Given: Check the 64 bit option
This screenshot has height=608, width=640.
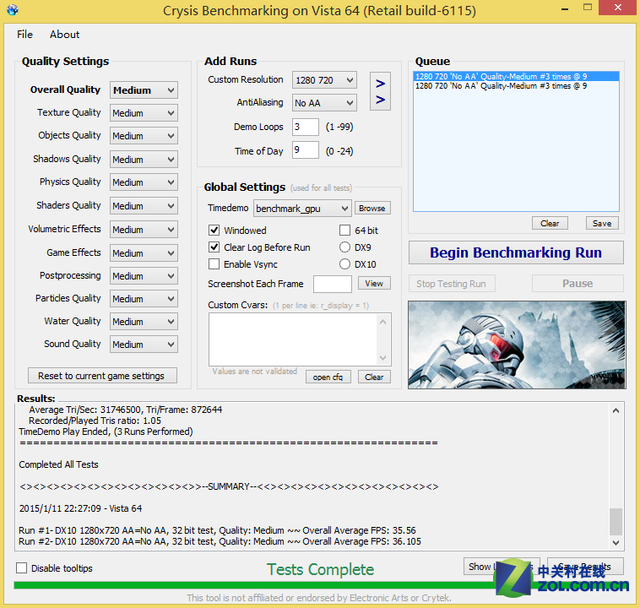Looking at the screenshot, I should 345,230.
